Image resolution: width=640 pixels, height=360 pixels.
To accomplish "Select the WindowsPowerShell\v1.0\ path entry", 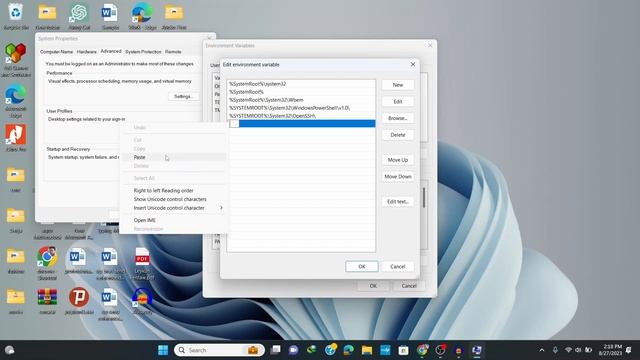I will click(301, 108).
